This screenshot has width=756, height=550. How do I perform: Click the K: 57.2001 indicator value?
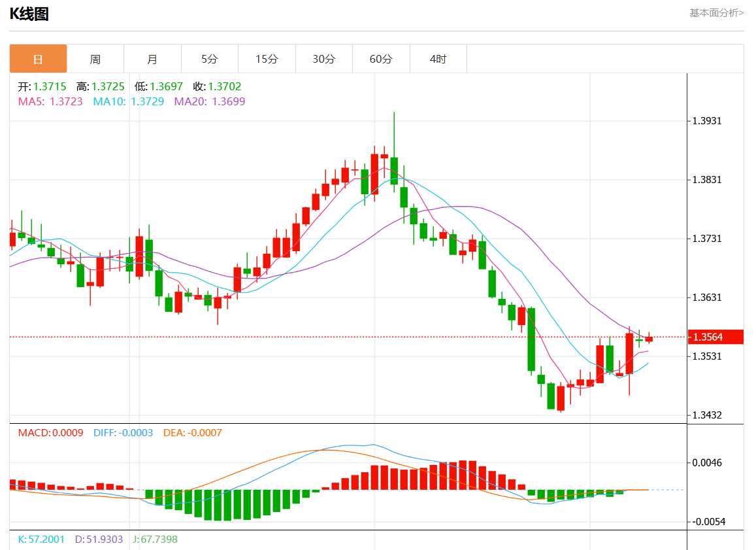[41, 540]
